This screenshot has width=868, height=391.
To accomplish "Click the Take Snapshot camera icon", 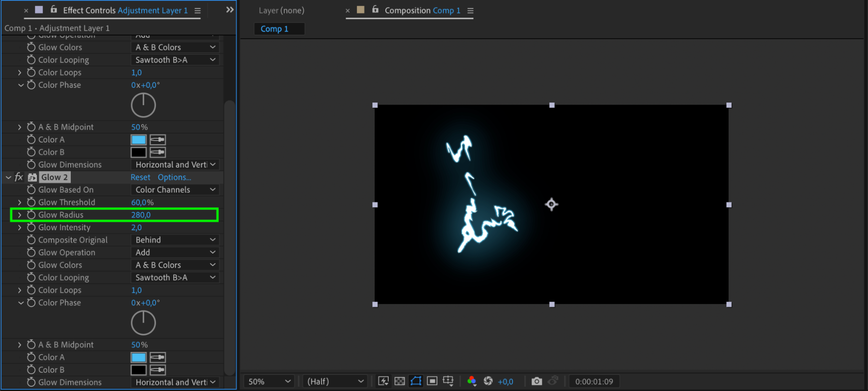I will pyautogui.click(x=537, y=381).
